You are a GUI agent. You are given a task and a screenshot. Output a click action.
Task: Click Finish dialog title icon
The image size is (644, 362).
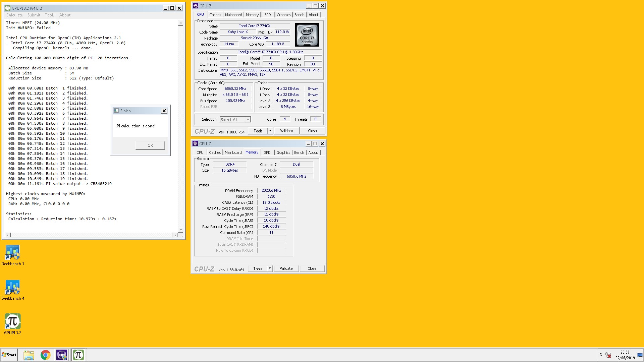click(116, 111)
